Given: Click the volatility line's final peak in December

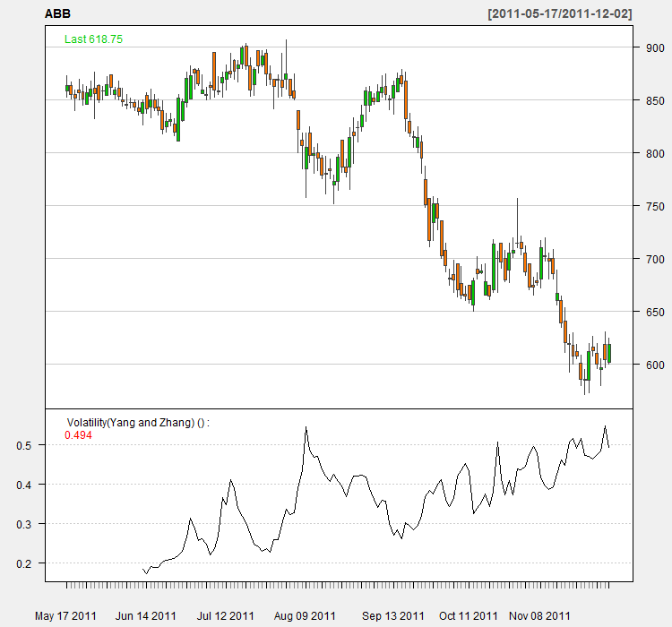Looking at the screenshot, I should tap(605, 426).
